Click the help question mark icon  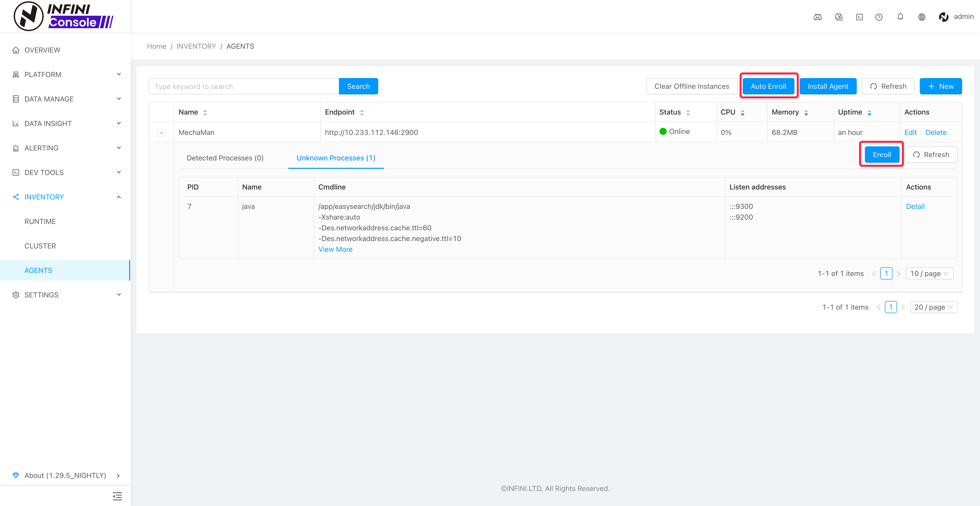point(879,17)
